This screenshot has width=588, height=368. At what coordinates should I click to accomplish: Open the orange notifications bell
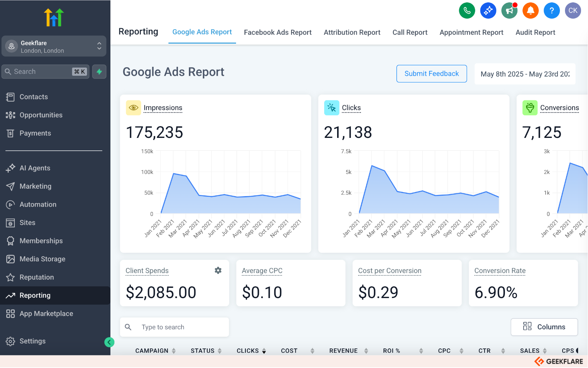pos(531,11)
